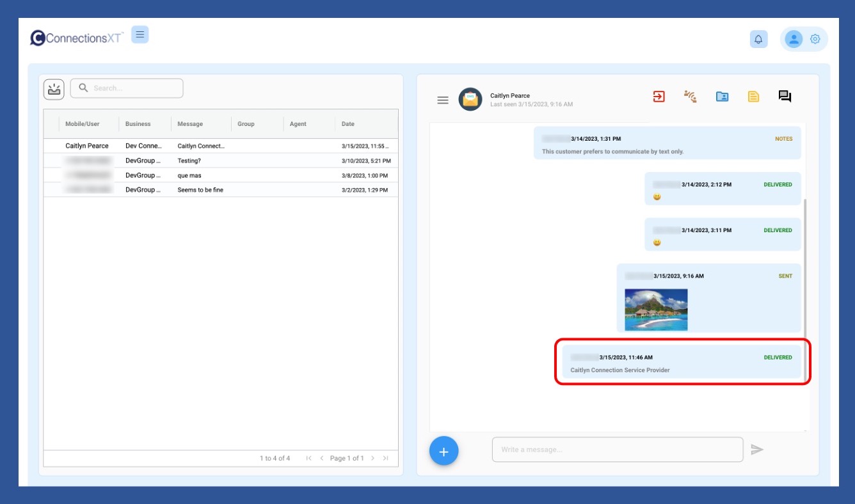
Task: Sort by the Date column header
Action: pyautogui.click(x=348, y=124)
